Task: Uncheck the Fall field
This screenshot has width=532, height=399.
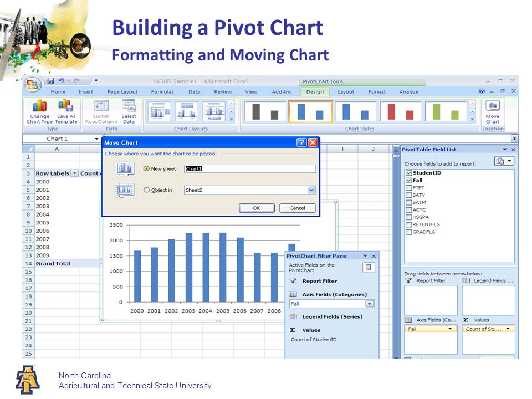Action: pos(409,180)
